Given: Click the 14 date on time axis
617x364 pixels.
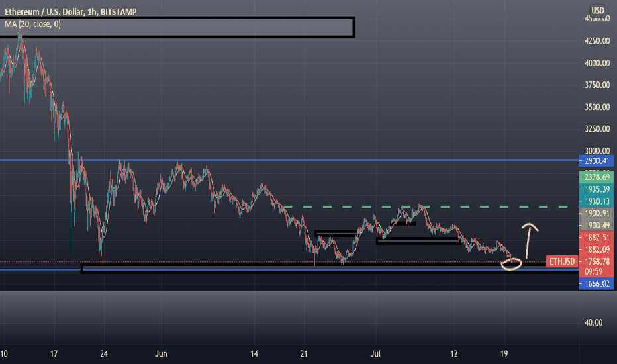Looking at the screenshot, I should click(x=254, y=354).
